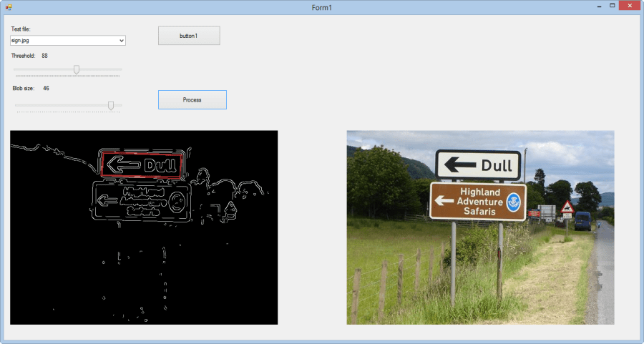Click the white Dull sign in the photo
This screenshot has height=344, width=644.
(x=477, y=166)
